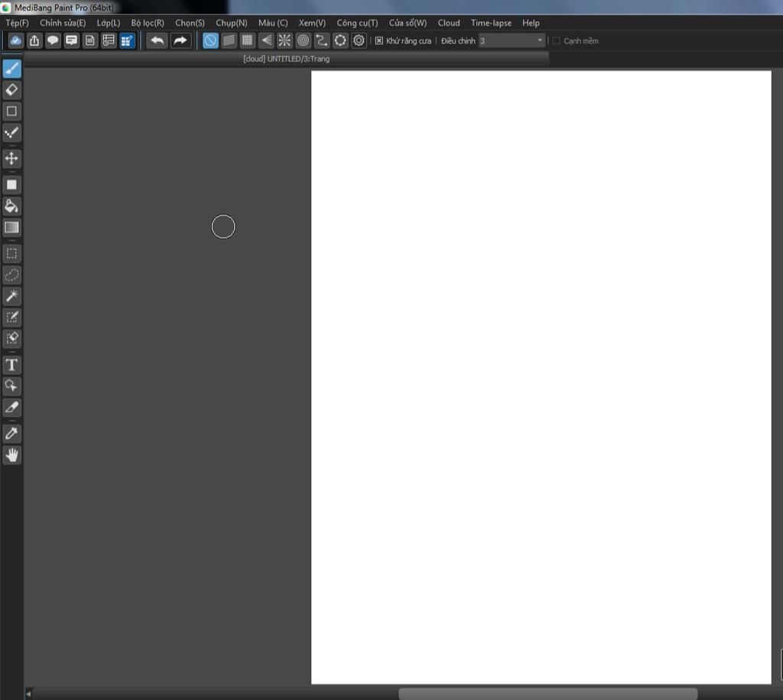783x700 pixels.
Task: Open snap settings gear
Action: (359, 41)
